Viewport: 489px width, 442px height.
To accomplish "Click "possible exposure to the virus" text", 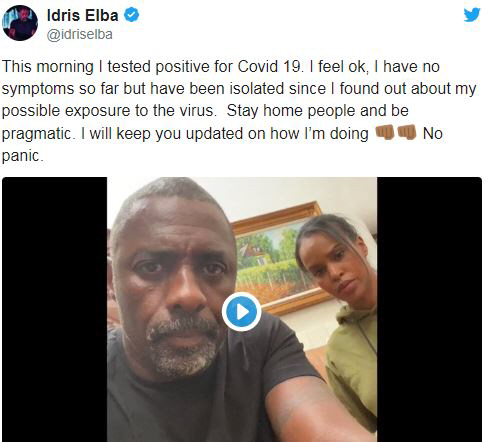I will [x=107, y=111].
